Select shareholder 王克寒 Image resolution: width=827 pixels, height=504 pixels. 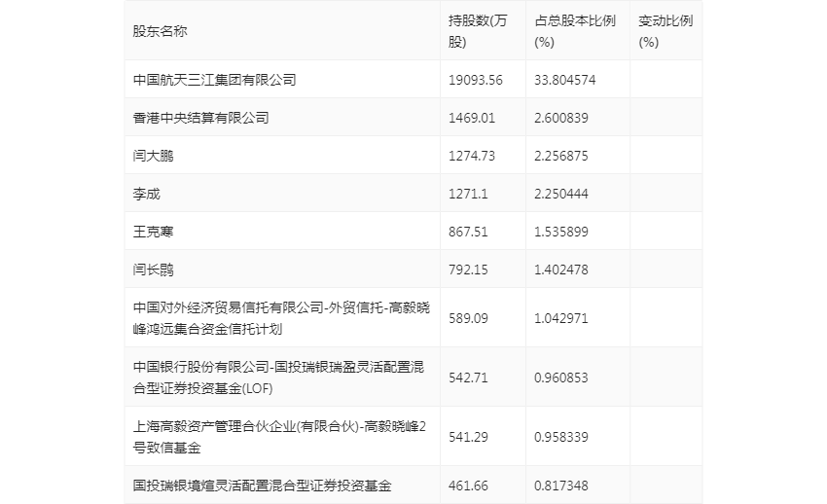(153, 232)
